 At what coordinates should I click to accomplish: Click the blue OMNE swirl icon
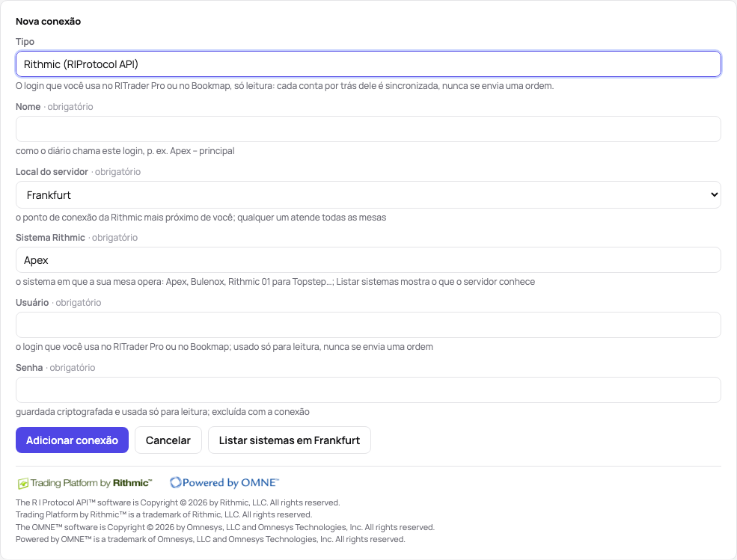click(x=175, y=482)
